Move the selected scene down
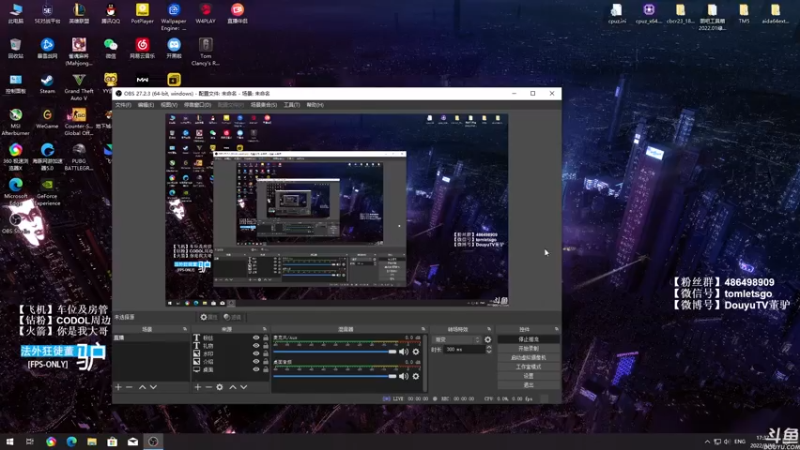 click(153, 387)
